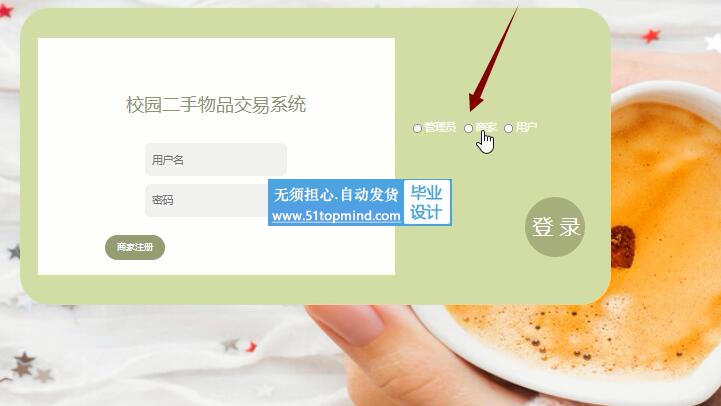Focus the 用户名 input field
The image size is (721, 406).
coord(216,160)
